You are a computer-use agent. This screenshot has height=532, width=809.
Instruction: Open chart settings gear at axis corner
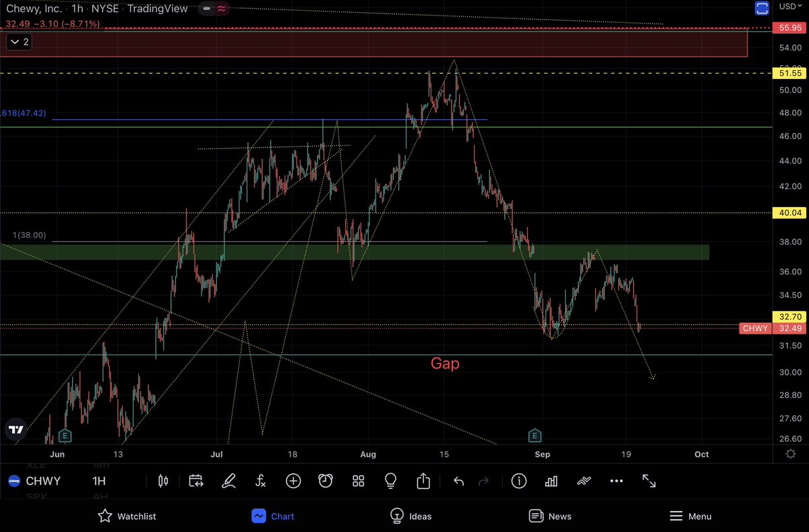[x=790, y=454]
